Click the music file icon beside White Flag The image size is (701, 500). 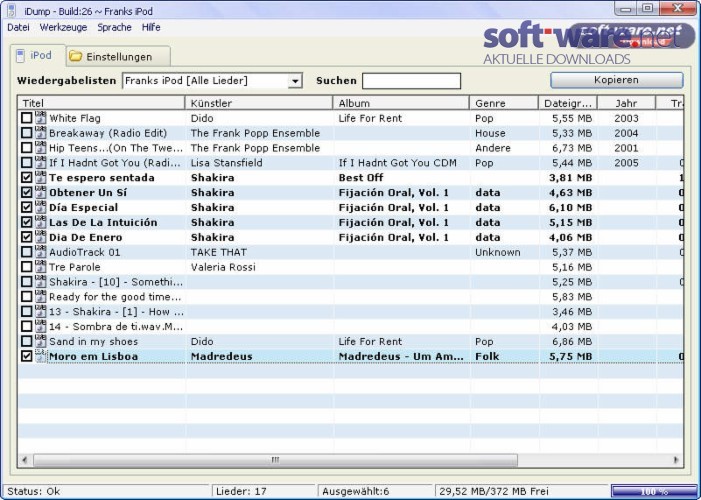tap(41, 118)
